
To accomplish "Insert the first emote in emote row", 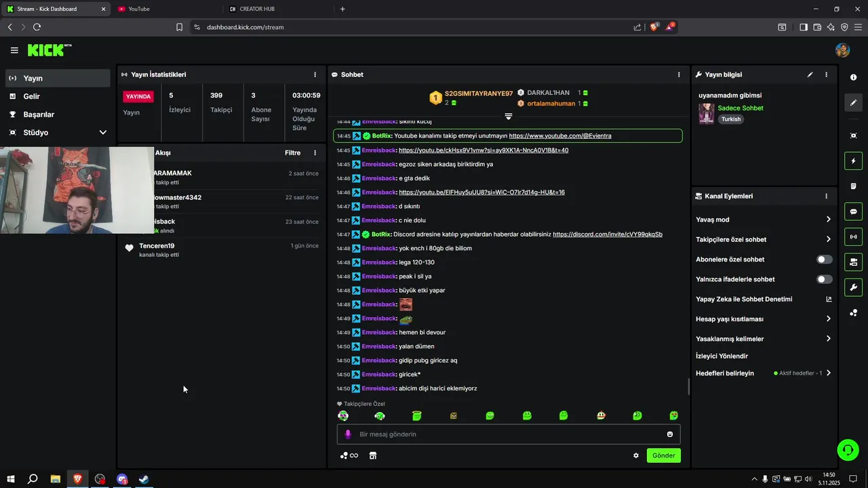I will point(343,415).
